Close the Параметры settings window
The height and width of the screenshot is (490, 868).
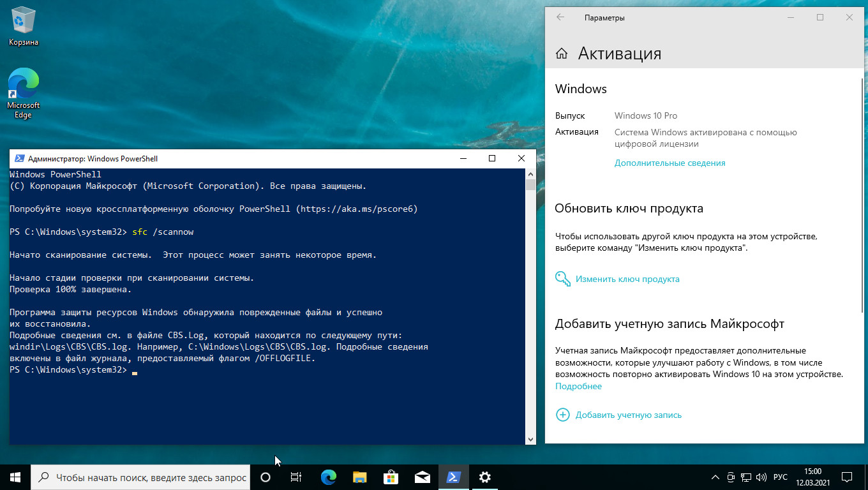pos(849,18)
